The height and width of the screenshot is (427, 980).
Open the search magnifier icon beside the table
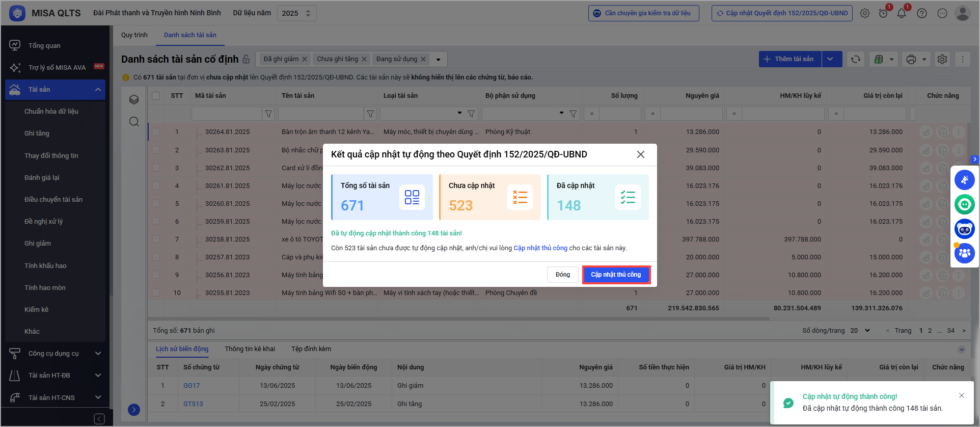134,121
